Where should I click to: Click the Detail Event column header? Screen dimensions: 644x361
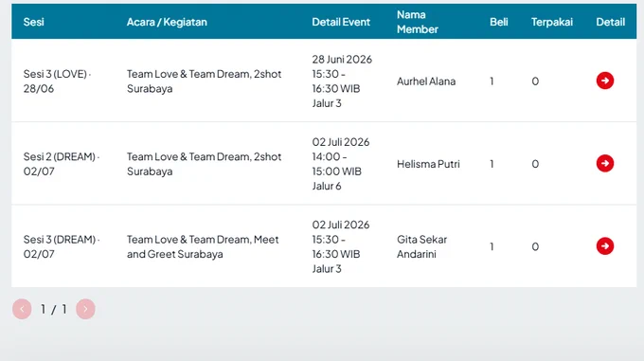[x=341, y=22]
